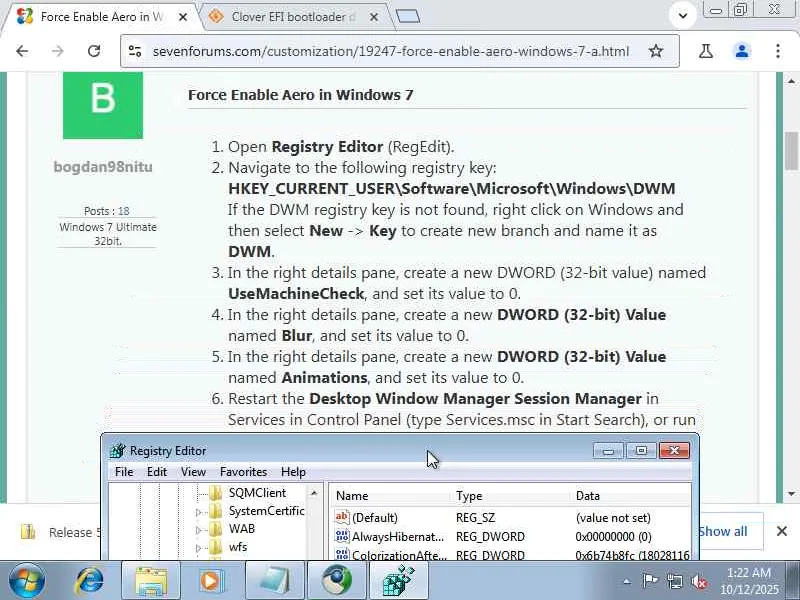This screenshot has height=600, width=800.
Task: Open Edit menu in Registry Editor
Action: click(157, 472)
